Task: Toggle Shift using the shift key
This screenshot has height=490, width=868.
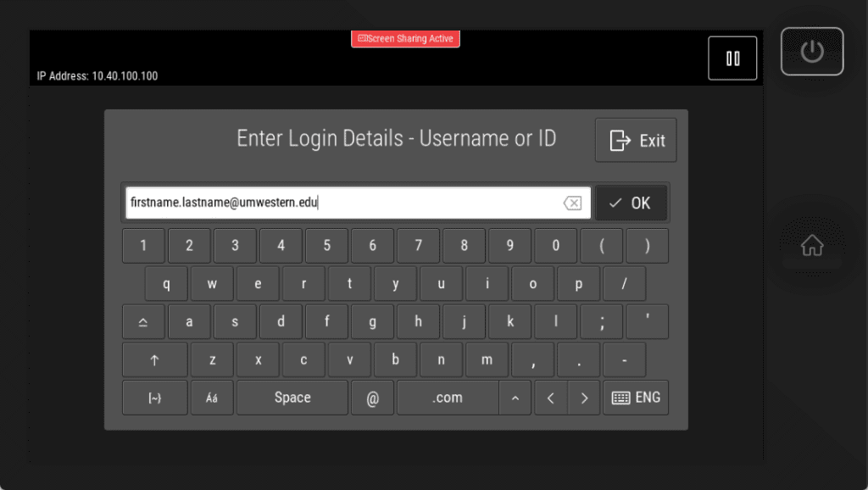Action: (x=143, y=321)
